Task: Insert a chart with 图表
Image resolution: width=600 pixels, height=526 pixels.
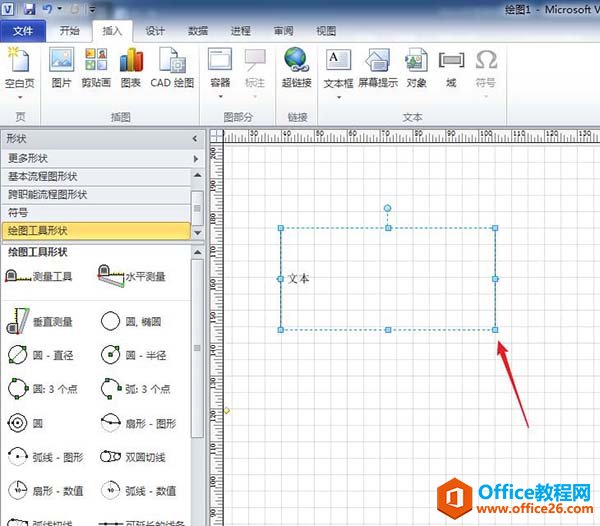Action: [x=131, y=67]
